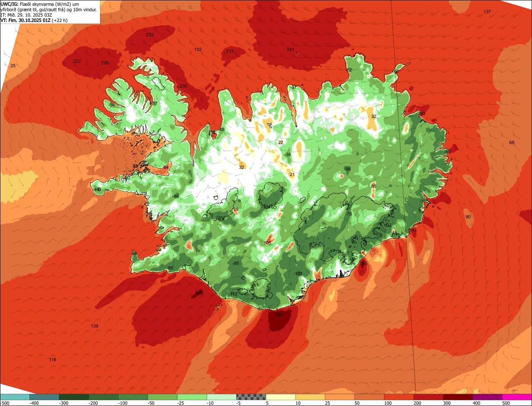Click the -113 value near south coast

point(233,294)
